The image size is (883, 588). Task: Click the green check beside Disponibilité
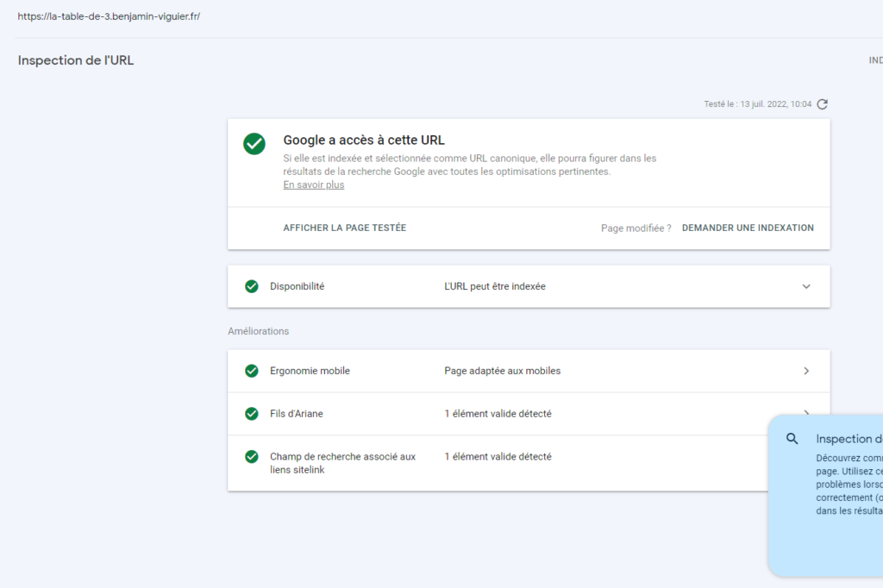click(x=252, y=286)
